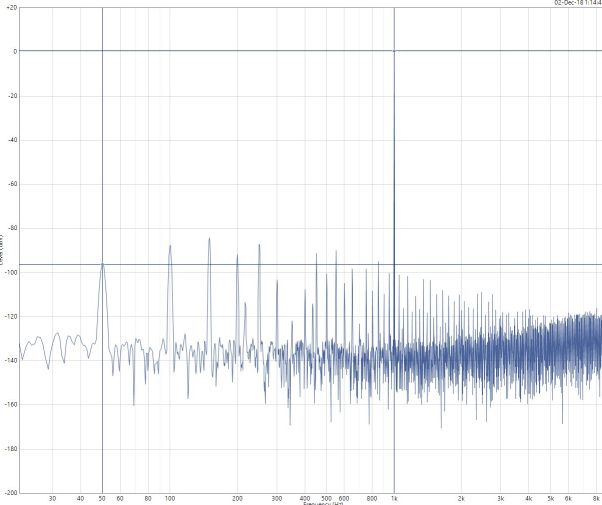Click the 2k label on frequency axis
The image size is (602, 505).
click(x=462, y=498)
